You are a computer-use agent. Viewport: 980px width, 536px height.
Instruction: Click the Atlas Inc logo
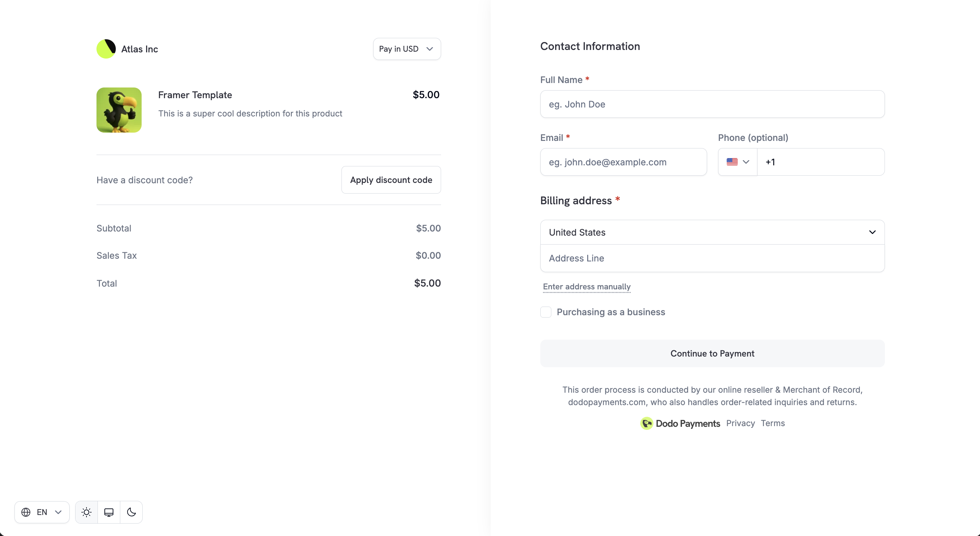pyautogui.click(x=106, y=49)
